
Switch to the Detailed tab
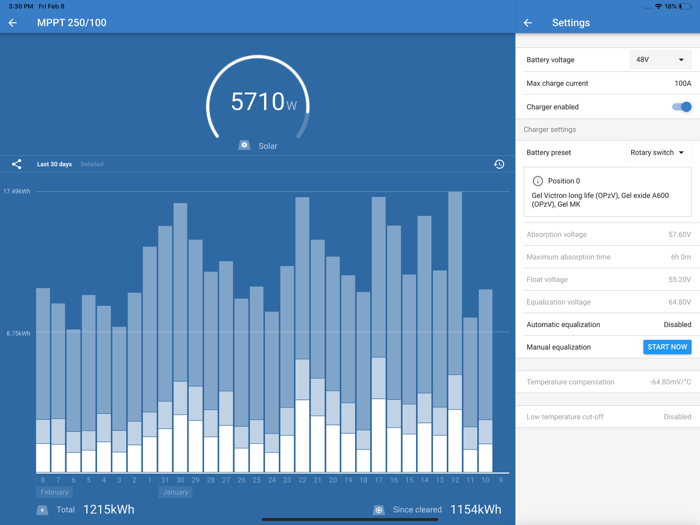[x=92, y=164]
